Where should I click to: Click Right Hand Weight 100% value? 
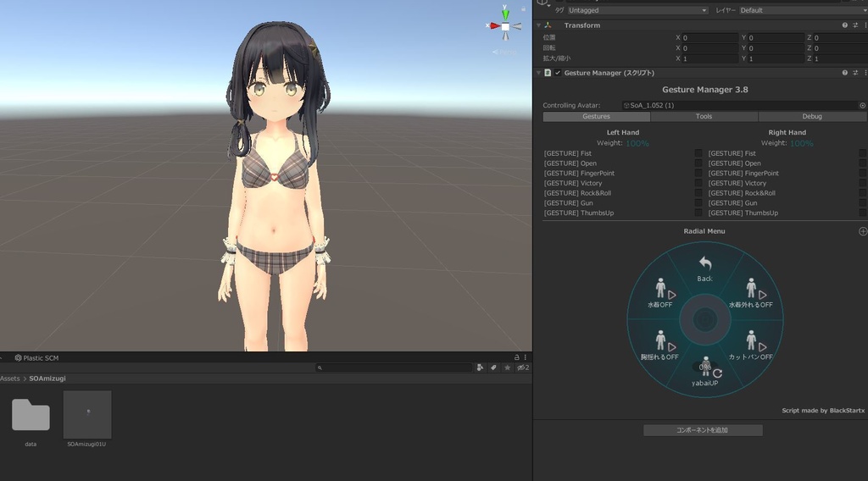[801, 143]
